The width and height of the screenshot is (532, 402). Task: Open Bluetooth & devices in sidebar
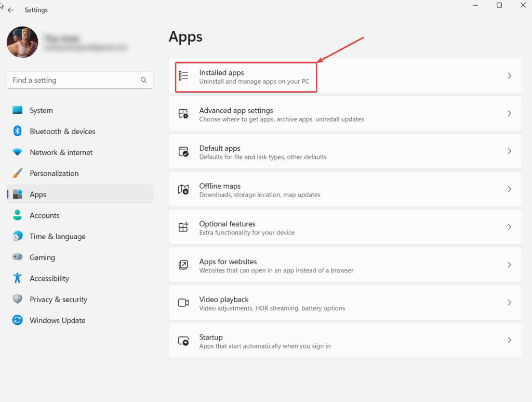point(62,132)
